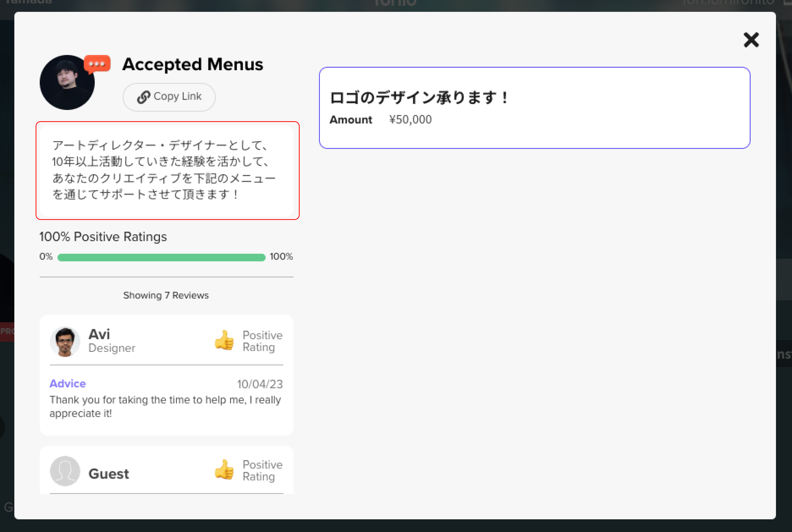Click the Guest reviewer avatar icon
The height and width of the screenshot is (532, 792).
click(x=65, y=471)
